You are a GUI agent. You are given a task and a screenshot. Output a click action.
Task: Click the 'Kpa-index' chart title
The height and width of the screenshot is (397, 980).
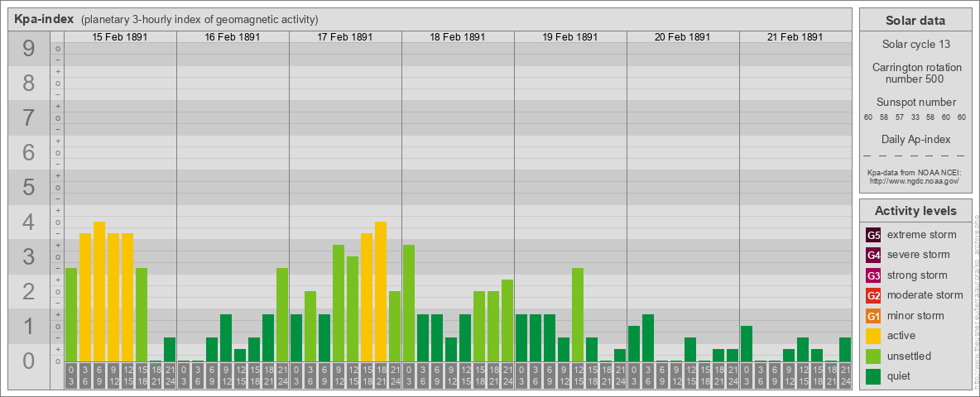tap(45, 19)
